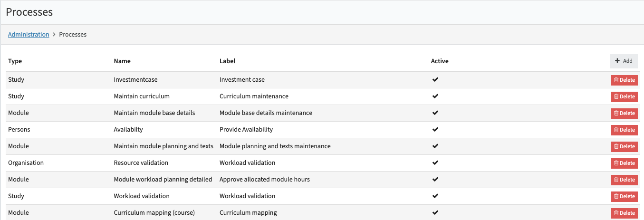Click the Type column header
The width and height of the screenshot is (644, 220).
15,61
